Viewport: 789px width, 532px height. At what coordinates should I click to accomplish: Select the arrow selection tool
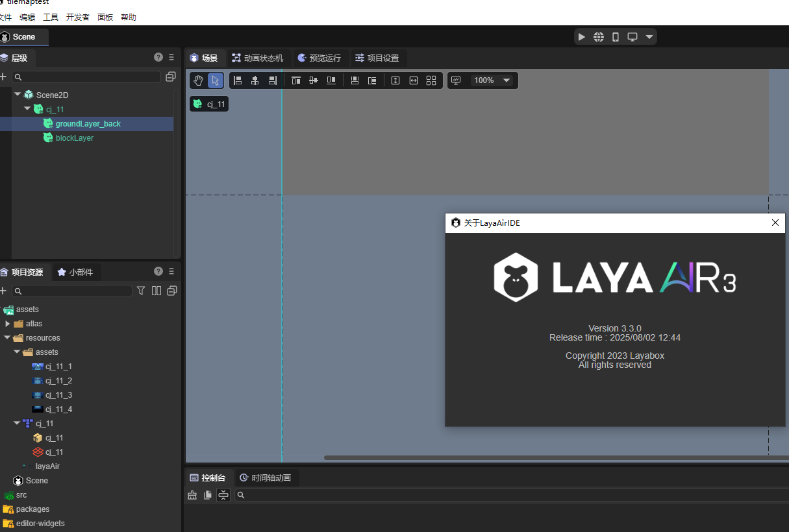coord(216,80)
